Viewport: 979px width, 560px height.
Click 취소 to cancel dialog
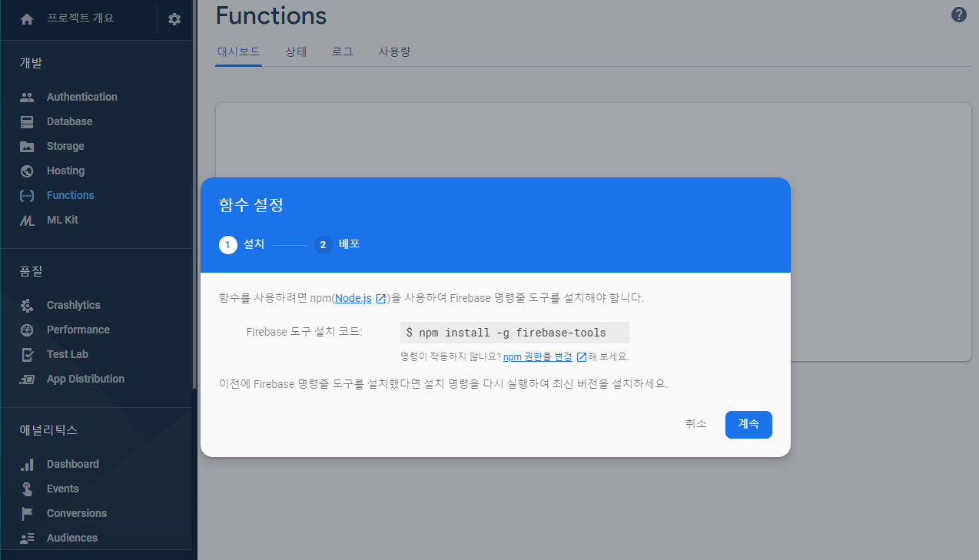(x=696, y=424)
